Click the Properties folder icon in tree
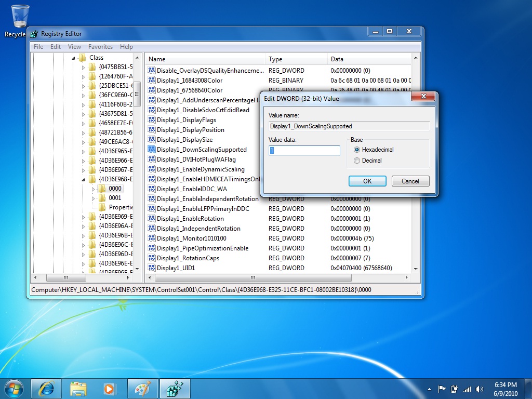Viewport: 532px width, 399px height. coord(102,207)
